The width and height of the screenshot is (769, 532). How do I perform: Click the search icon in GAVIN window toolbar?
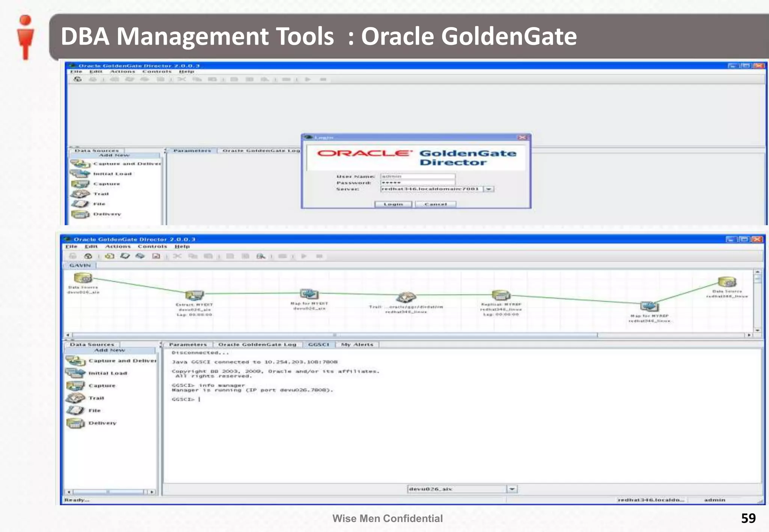pos(261,256)
